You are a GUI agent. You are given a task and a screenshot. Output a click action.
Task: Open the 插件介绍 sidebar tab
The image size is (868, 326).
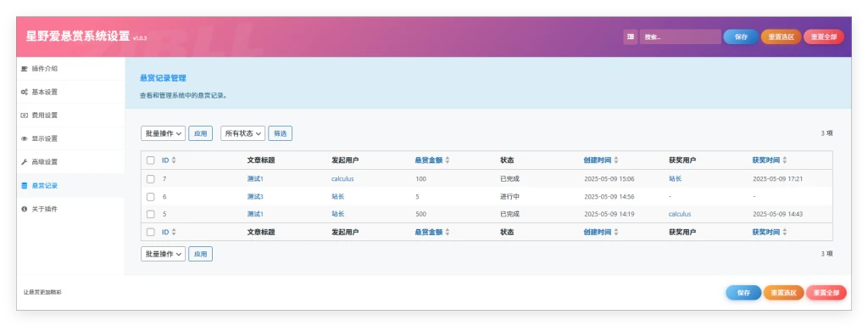click(71, 69)
